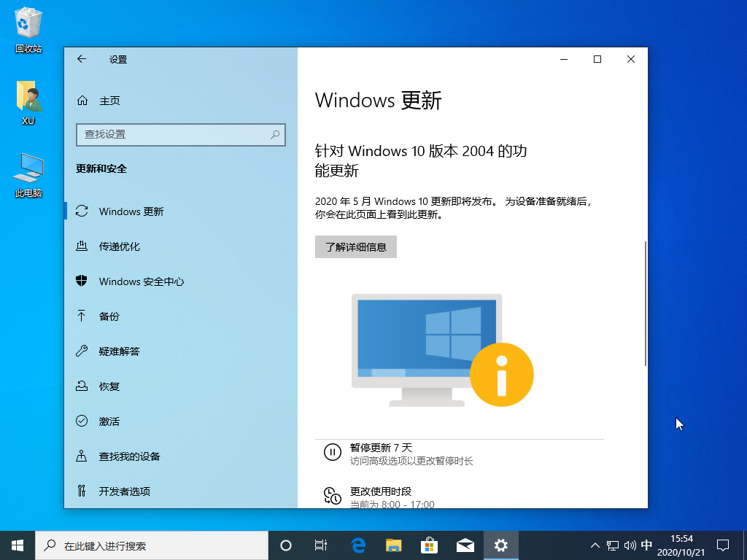Open the 恢复 recovery page
The width and height of the screenshot is (747, 560).
pos(109,386)
